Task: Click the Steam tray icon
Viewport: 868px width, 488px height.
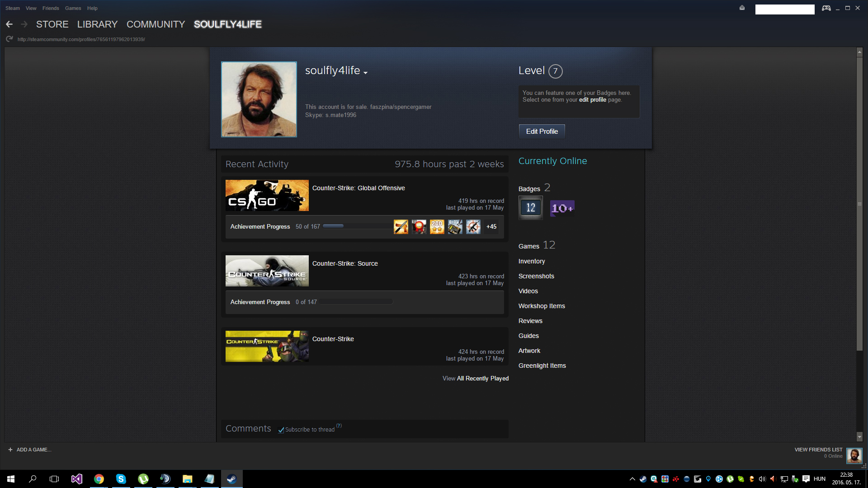Action: pos(643,479)
